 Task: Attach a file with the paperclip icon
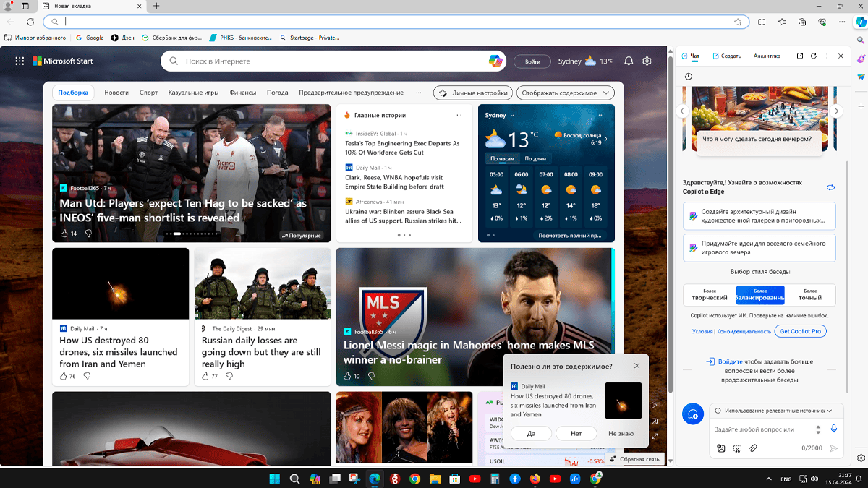753,448
